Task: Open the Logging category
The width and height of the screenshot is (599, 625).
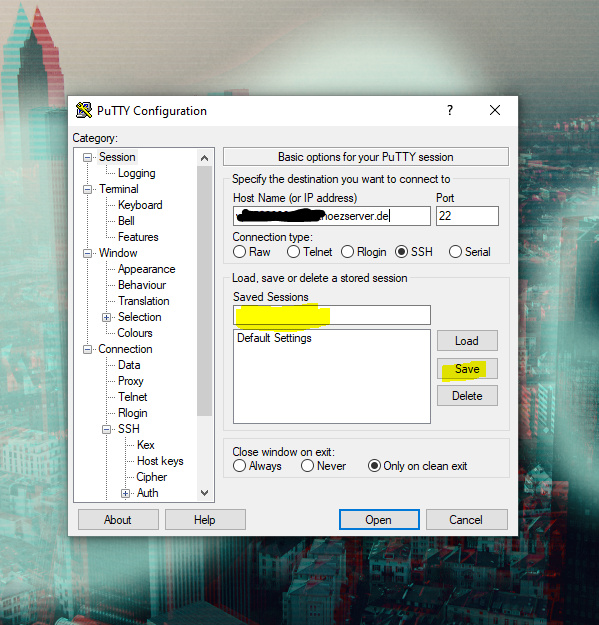Action: coord(137,173)
